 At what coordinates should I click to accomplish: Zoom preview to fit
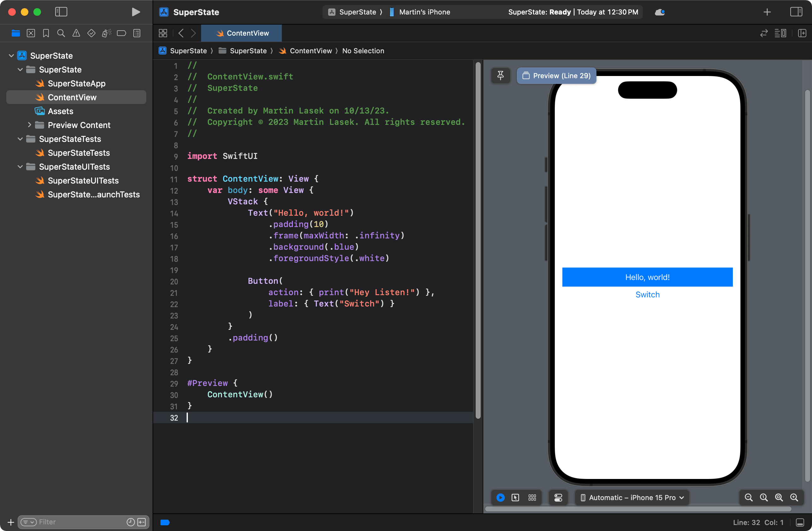coord(779,498)
